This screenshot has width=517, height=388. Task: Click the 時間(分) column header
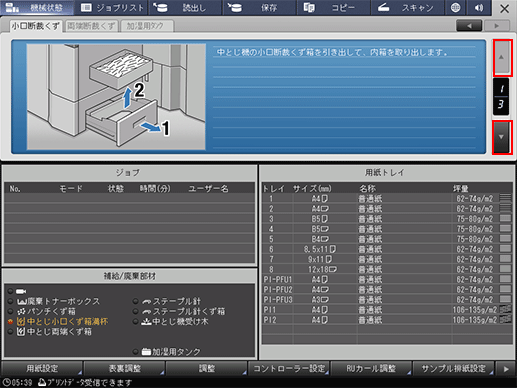coord(155,189)
